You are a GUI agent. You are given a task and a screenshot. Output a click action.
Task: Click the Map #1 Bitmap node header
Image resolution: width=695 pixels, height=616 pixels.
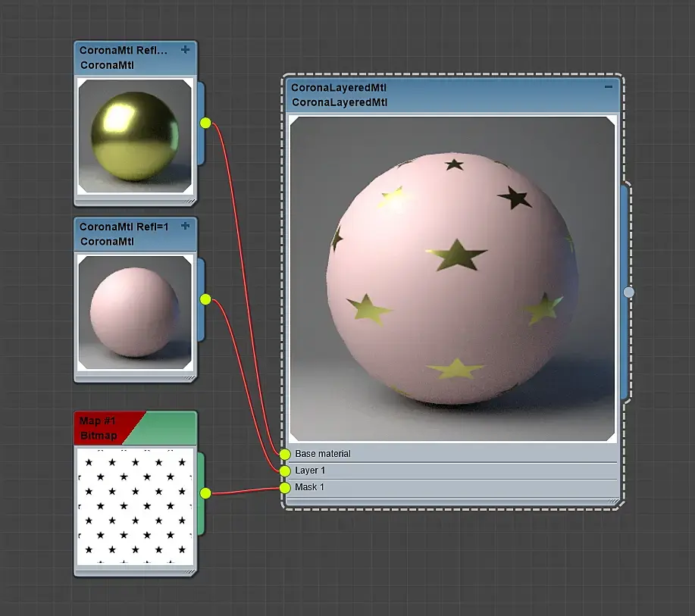[x=135, y=428]
